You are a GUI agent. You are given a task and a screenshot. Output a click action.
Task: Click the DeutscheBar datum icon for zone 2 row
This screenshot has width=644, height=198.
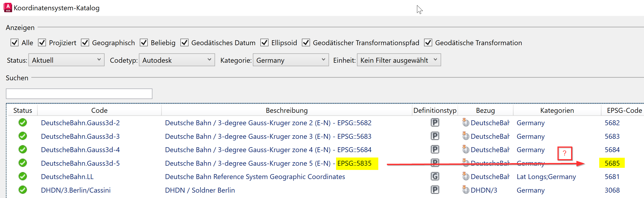pyautogui.click(x=465, y=123)
